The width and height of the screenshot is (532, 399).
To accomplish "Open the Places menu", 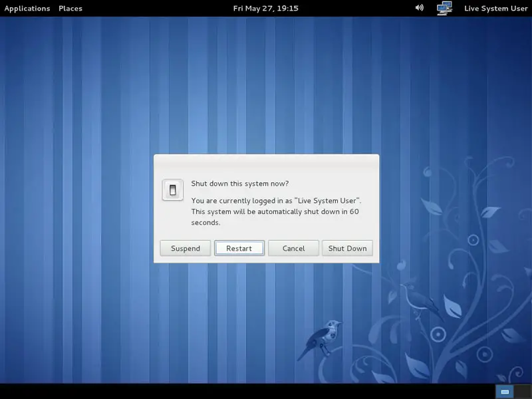I will [70, 9].
